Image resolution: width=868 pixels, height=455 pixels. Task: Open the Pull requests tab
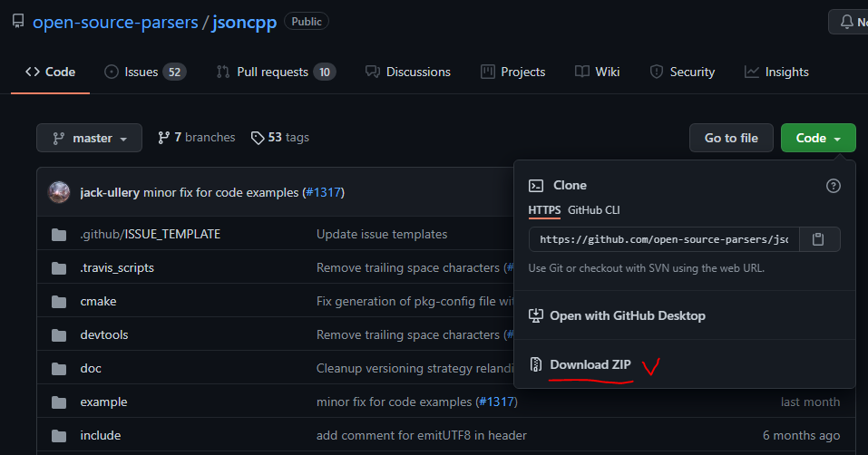click(x=276, y=72)
